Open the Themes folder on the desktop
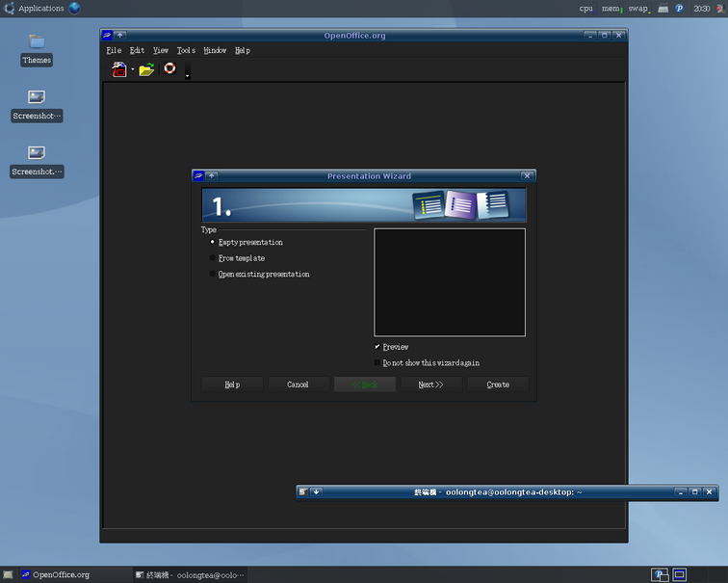This screenshot has width=728, height=583. click(x=37, y=50)
